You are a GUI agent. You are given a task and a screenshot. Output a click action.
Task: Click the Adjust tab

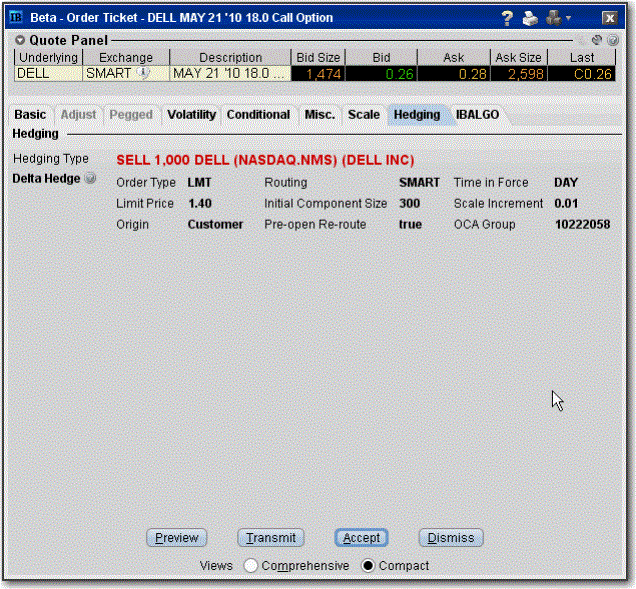coord(78,115)
